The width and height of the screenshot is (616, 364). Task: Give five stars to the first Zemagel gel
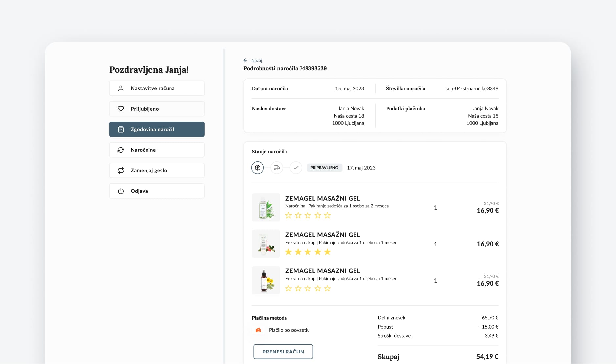pos(327,215)
